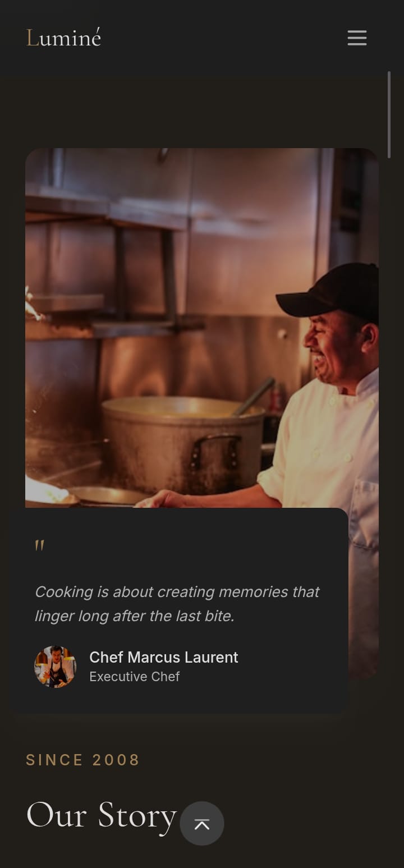Click the gold letter L in logo
The image size is (404, 868).
(x=33, y=38)
